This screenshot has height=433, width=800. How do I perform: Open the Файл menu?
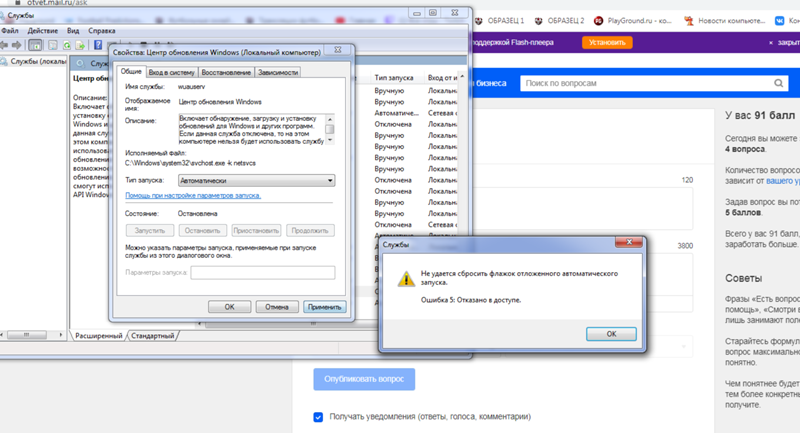tap(10, 31)
